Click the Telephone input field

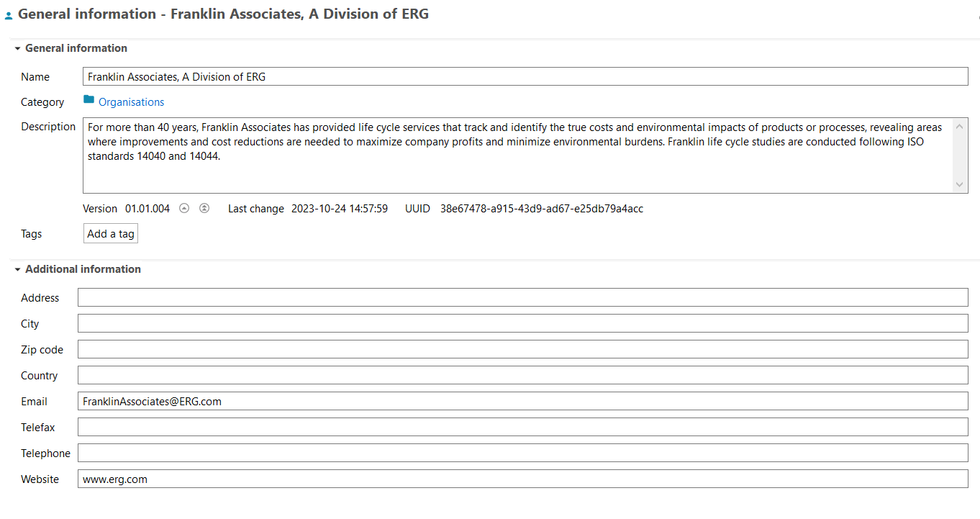[x=522, y=453]
